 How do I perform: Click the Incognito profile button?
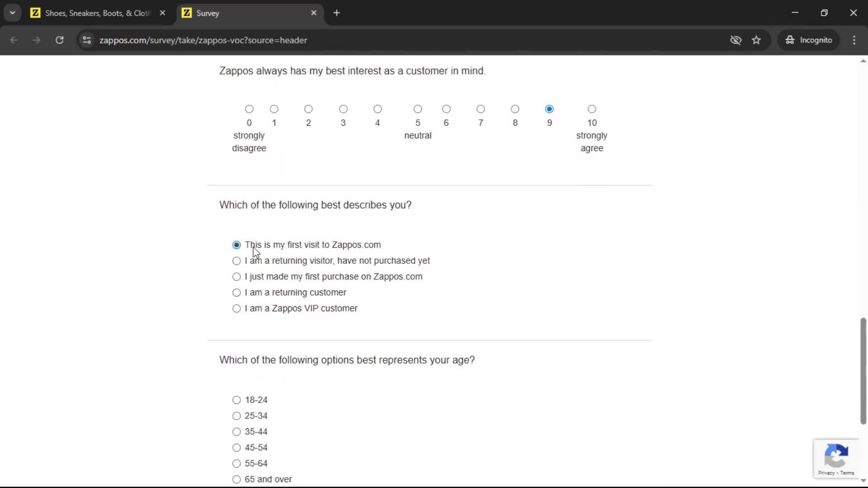coord(809,40)
